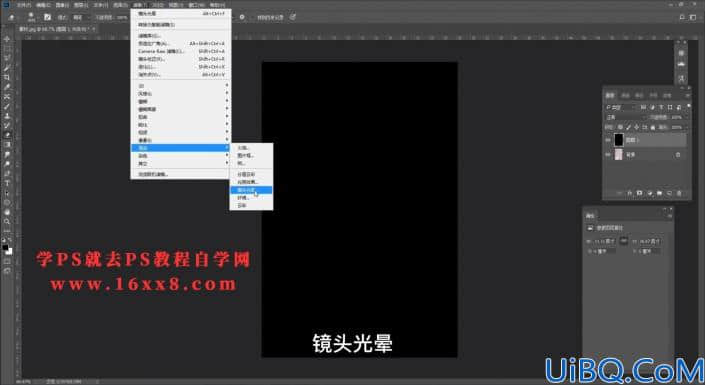
Task: Select the Lasso tool
Action: (7, 58)
